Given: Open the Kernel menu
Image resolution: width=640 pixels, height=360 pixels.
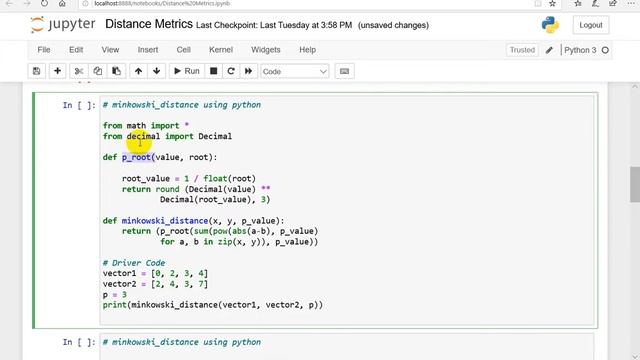Looking at the screenshot, I should pos(221,50).
